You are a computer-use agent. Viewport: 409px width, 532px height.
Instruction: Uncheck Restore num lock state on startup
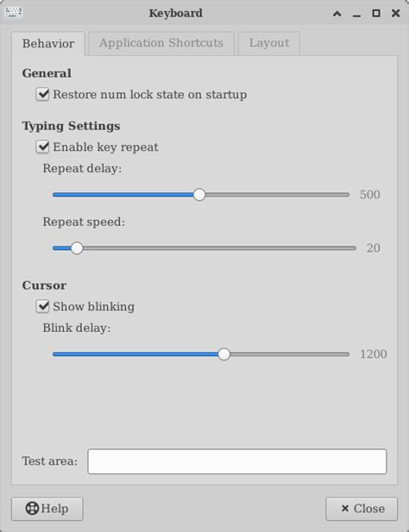(x=43, y=94)
